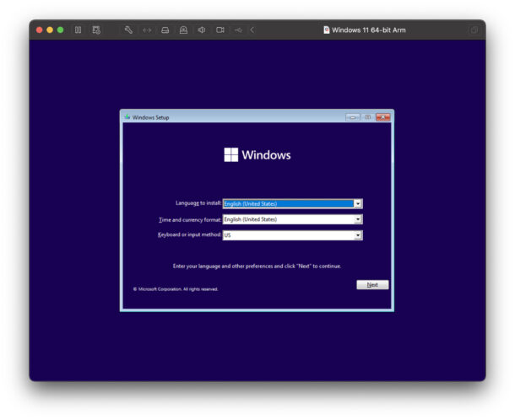The width and height of the screenshot is (515, 420).
Task: Click the USB device icon
Action: (x=239, y=30)
